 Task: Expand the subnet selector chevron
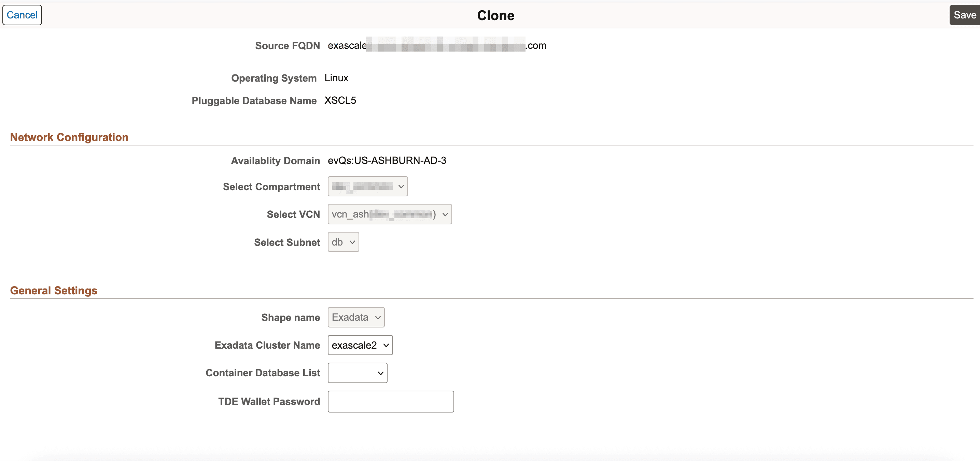[x=352, y=242]
